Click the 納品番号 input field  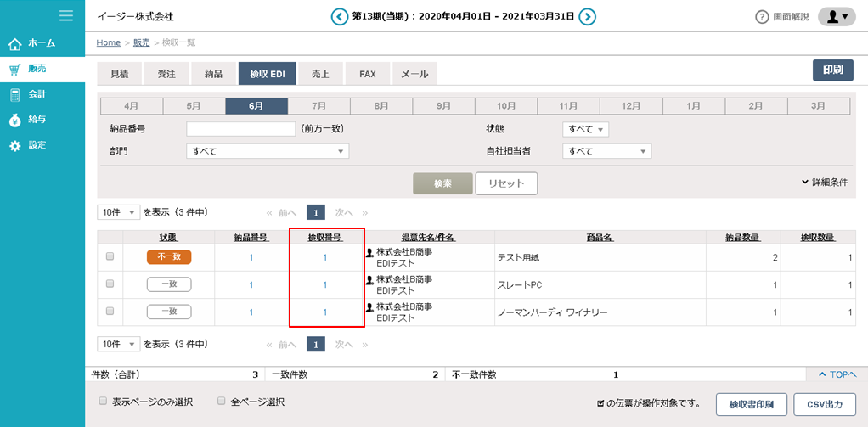[x=240, y=129]
